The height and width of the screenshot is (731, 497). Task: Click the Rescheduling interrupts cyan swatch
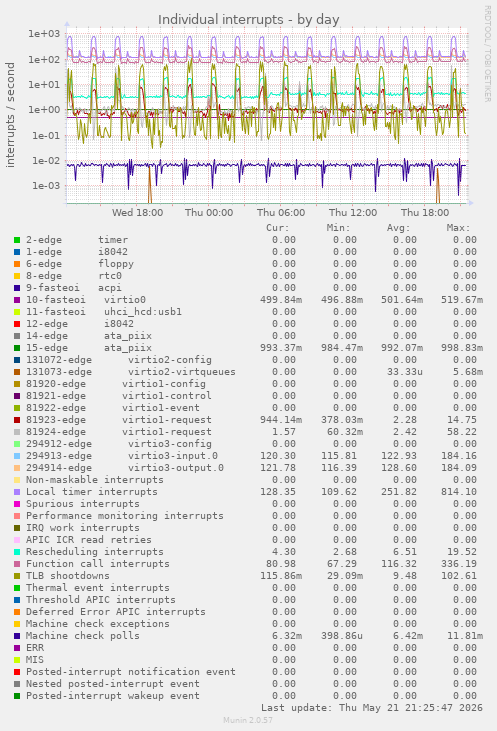[x=17, y=552]
